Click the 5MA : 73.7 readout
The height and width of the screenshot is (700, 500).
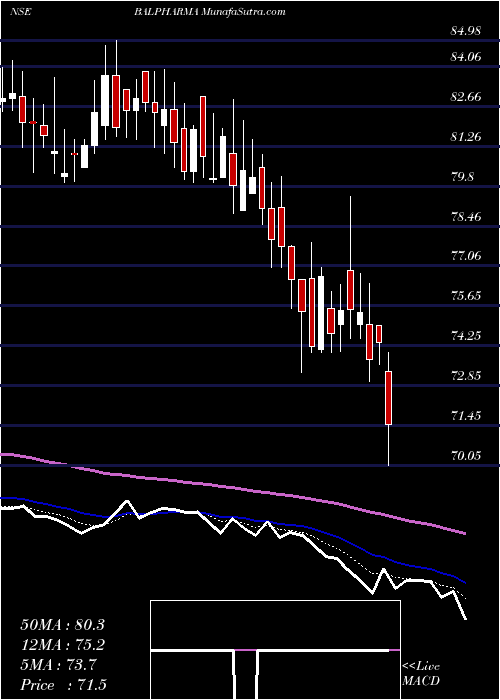(58, 665)
